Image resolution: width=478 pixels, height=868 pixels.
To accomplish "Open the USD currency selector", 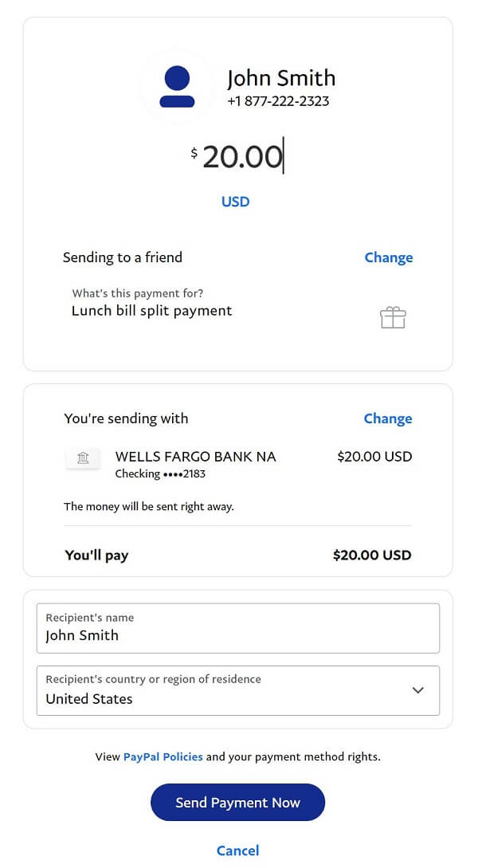I will coord(236,202).
